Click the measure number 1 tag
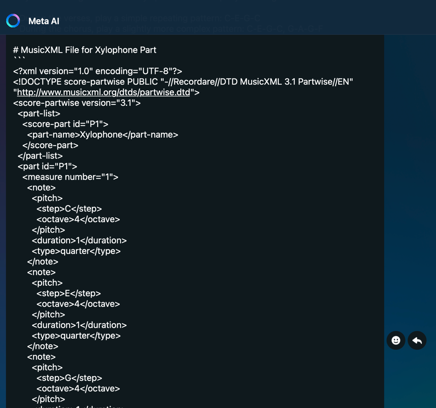This screenshot has height=408, width=436. tap(70, 177)
